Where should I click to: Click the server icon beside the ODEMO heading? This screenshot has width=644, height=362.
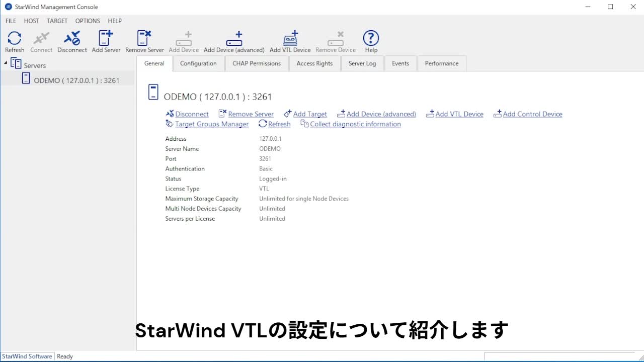click(x=153, y=92)
